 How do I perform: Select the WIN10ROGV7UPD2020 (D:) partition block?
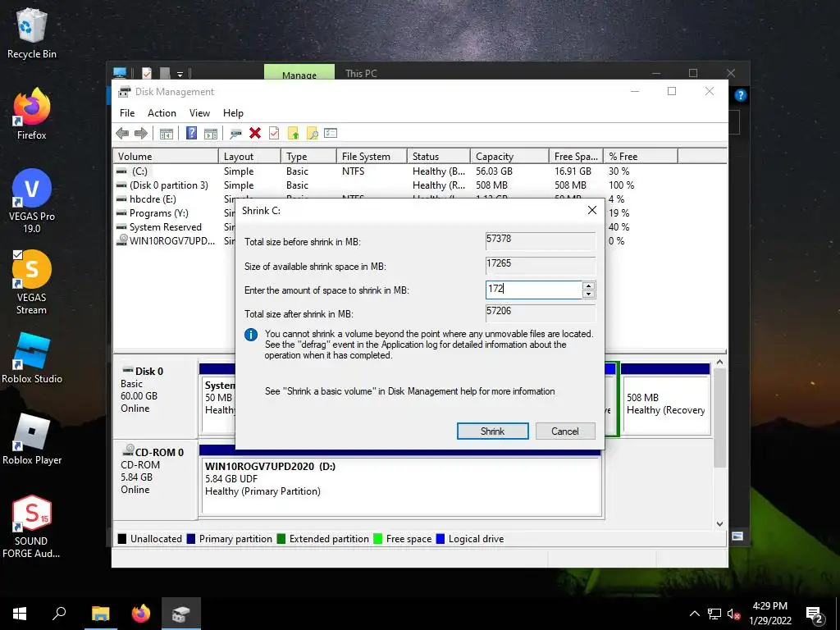[400, 481]
